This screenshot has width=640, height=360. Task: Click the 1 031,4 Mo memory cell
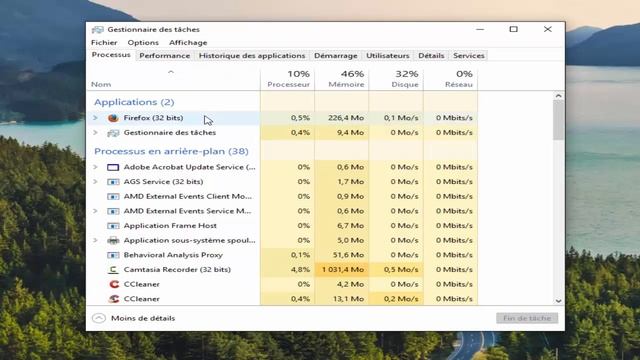[342, 269]
